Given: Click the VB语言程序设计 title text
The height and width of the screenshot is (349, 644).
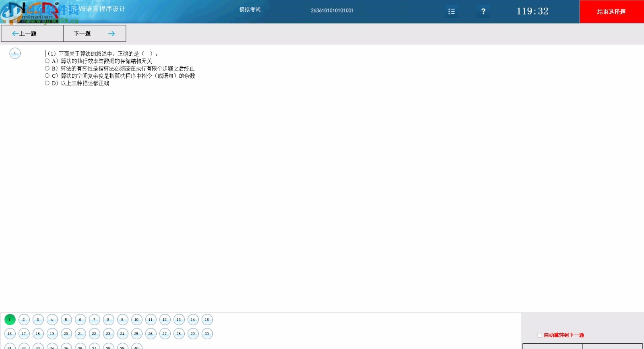Looking at the screenshot, I should point(102,9).
